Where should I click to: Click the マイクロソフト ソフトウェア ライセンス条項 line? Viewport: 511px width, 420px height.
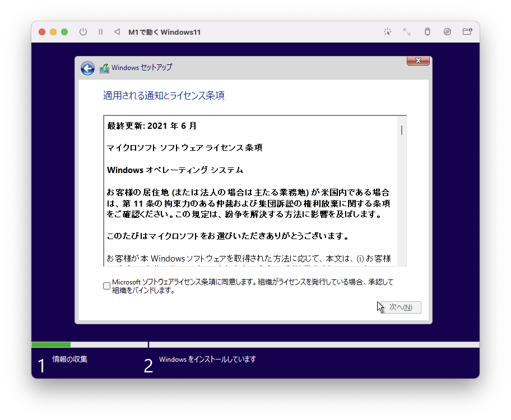(184, 148)
